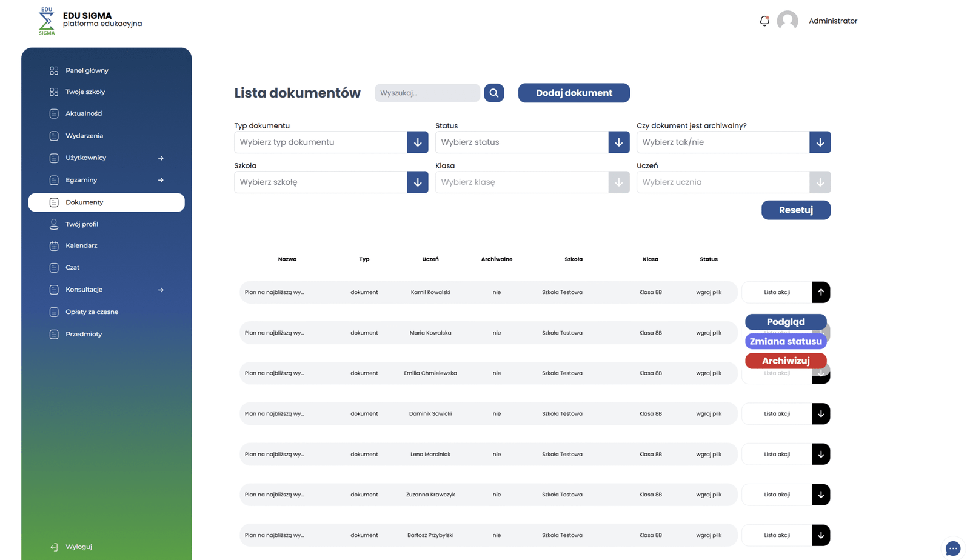This screenshot has width=970, height=560.
Task: Focus the Wyszukaj search field
Action: pos(427,93)
